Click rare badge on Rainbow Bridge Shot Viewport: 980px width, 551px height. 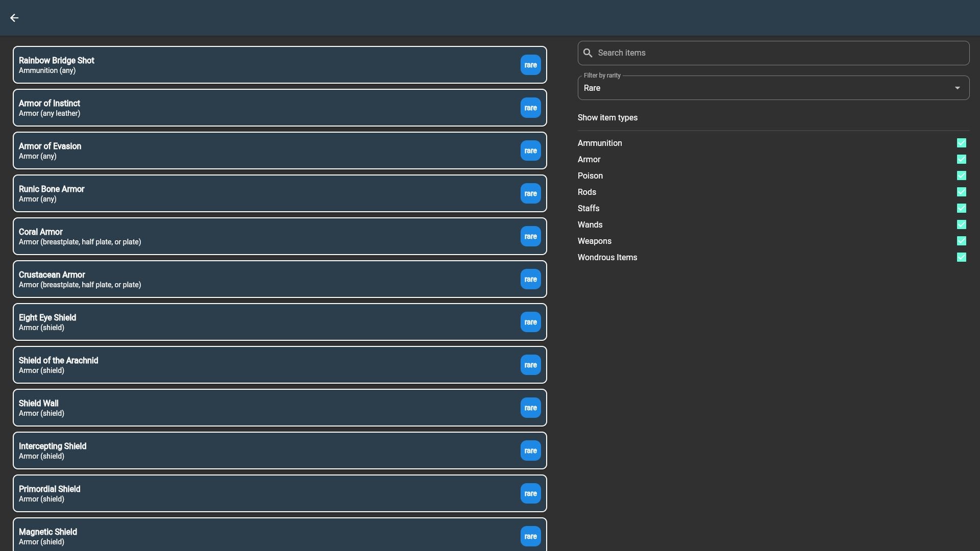[x=530, y=65]
